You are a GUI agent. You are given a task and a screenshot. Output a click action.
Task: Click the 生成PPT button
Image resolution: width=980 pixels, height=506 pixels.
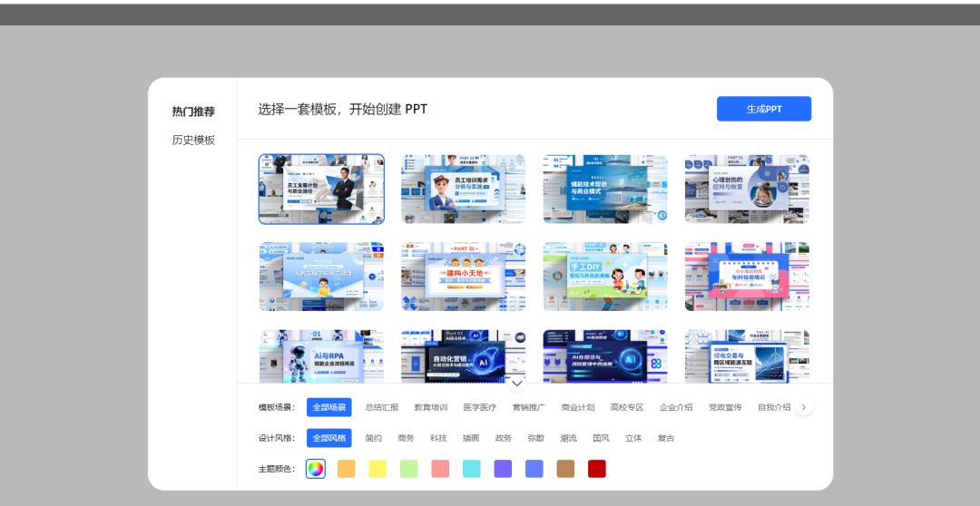(x=763, y=109)
